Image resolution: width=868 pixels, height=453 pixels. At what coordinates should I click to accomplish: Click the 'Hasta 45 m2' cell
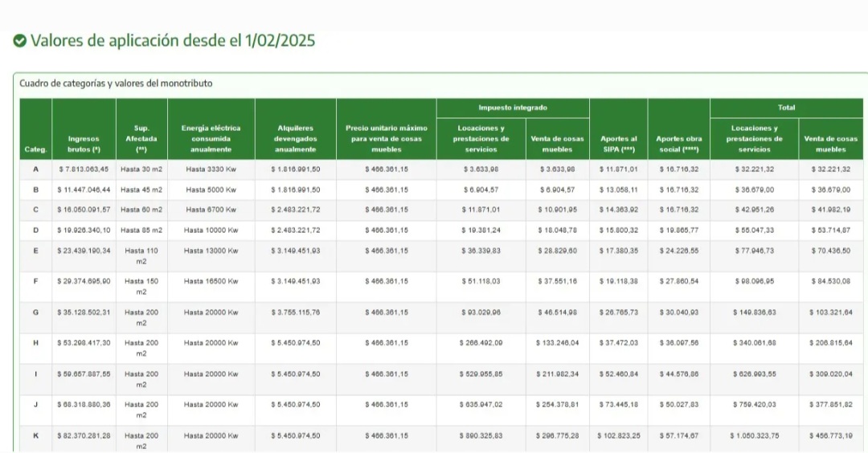click(141, 190)
